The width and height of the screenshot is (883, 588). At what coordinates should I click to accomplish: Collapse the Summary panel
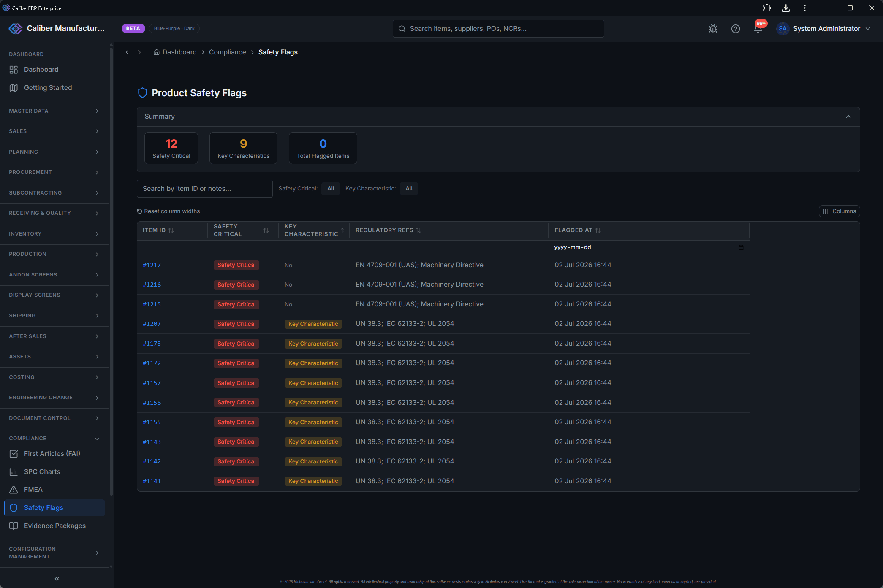848,117
